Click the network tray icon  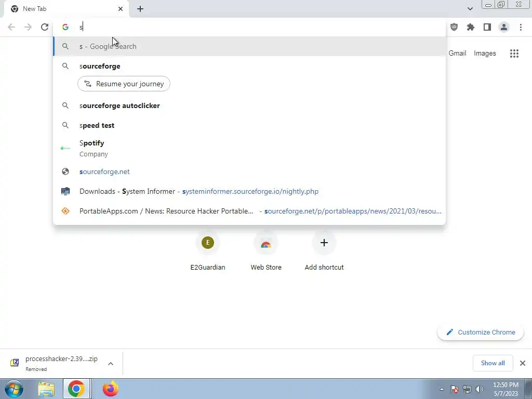coord(467,389)
